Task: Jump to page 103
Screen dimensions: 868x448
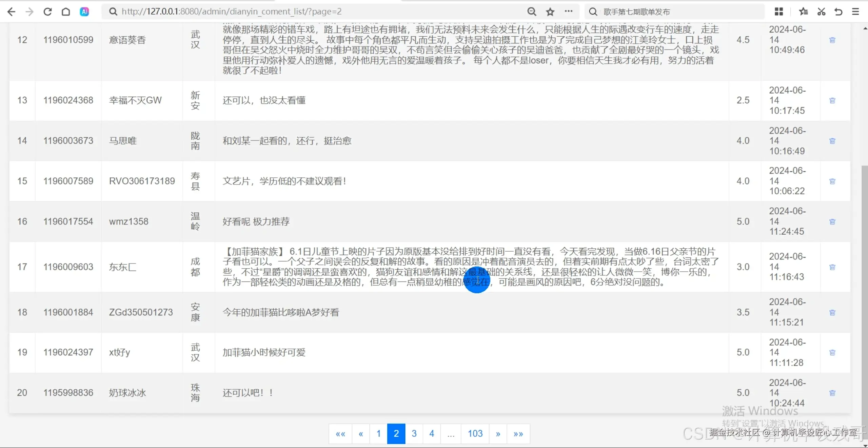Action: pos(475,433)
